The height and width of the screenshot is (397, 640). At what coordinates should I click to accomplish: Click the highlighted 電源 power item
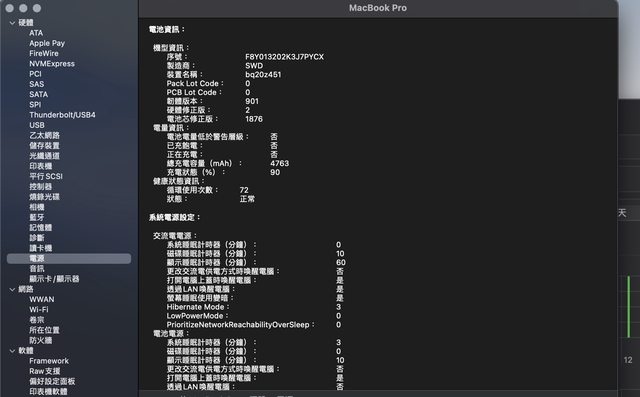(x=69, y=258)
